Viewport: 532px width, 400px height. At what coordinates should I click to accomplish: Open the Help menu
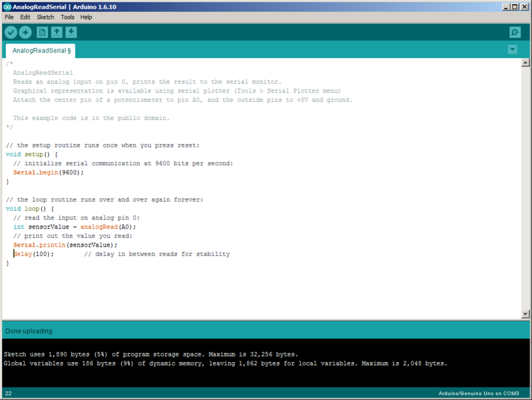tap(86, 17)
